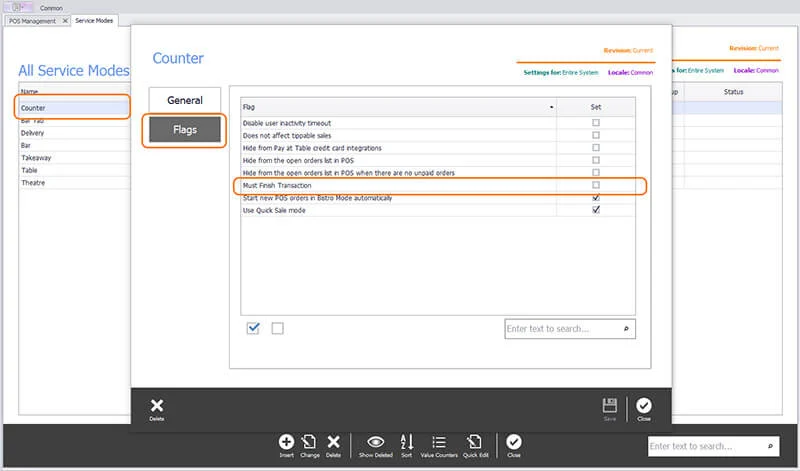Toggle Hide from open orders when no unpaid orders checkbox
This screenshot has height=471, width=800.
(x=596, y=172)
